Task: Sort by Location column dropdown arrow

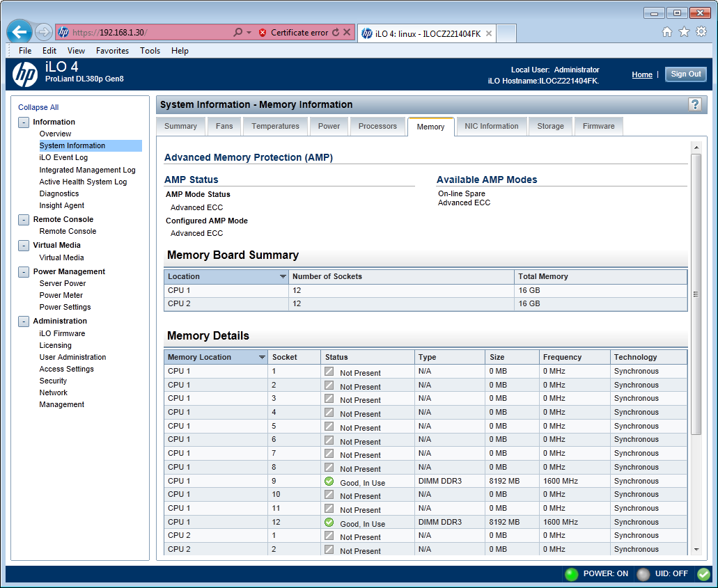Action: (x=283, y=276)
